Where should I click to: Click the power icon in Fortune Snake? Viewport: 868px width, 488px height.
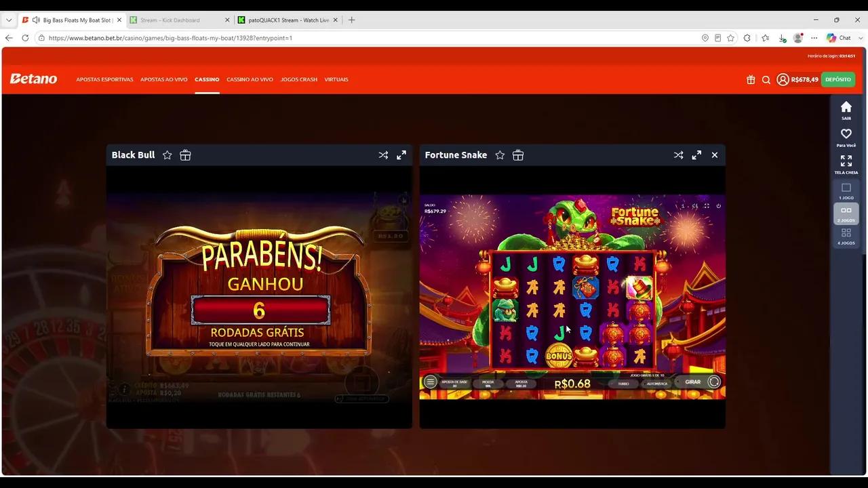(x=718, y=205)
